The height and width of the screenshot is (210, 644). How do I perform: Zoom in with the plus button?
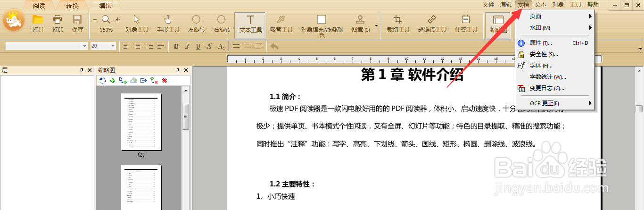(x=118, y=19)
